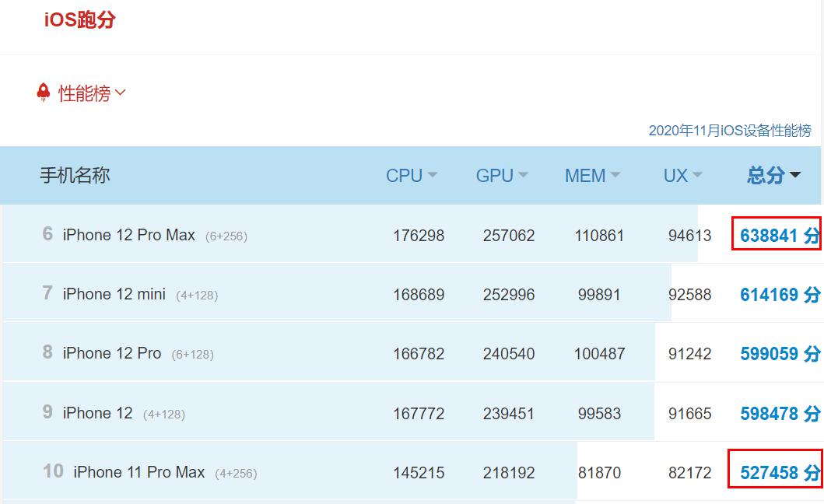This screenshot has height=504, width=824.
Task: Sort by MEM column header
Action: coord(591,176)
